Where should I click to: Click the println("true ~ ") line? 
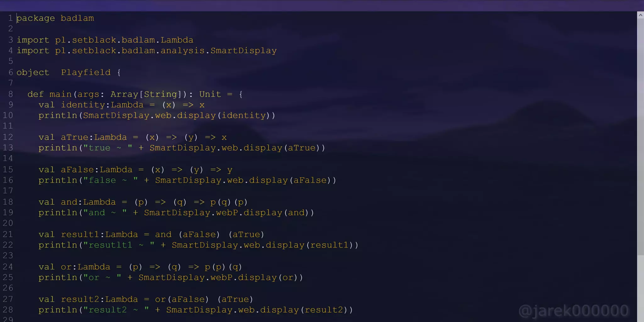pos(182,148)
